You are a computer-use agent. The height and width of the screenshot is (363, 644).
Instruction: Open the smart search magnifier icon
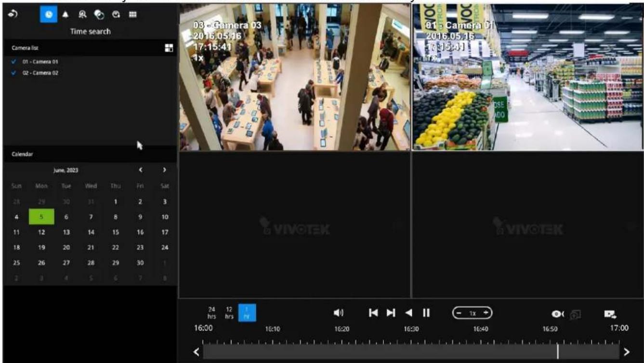[82, 15]
